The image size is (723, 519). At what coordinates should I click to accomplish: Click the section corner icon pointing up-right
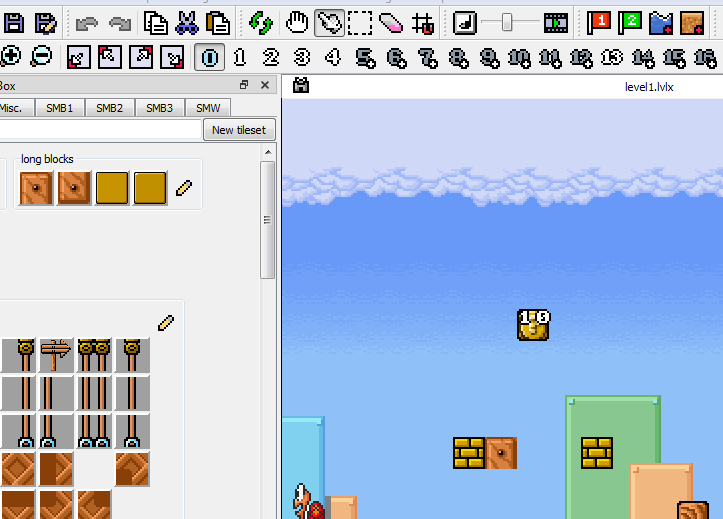click(141, 57)
